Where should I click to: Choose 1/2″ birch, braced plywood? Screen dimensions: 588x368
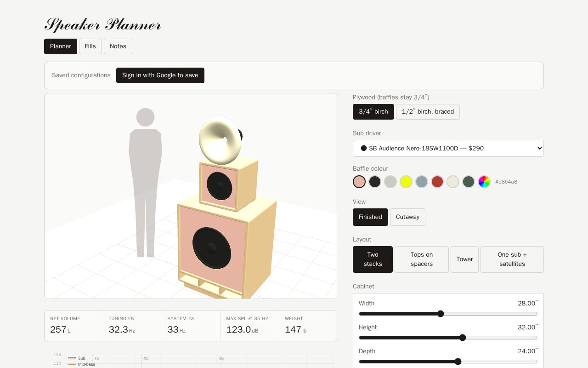click(428, 112)
